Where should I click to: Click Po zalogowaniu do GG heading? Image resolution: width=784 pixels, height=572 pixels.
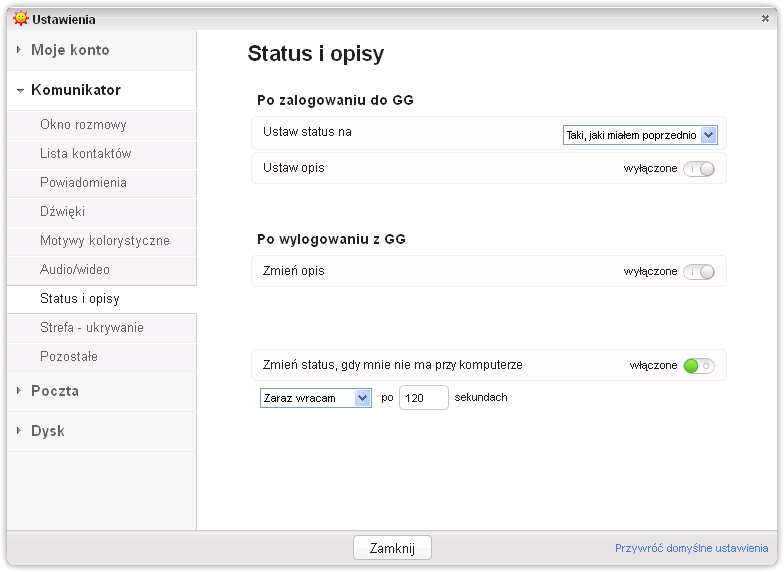coord(335,100)
